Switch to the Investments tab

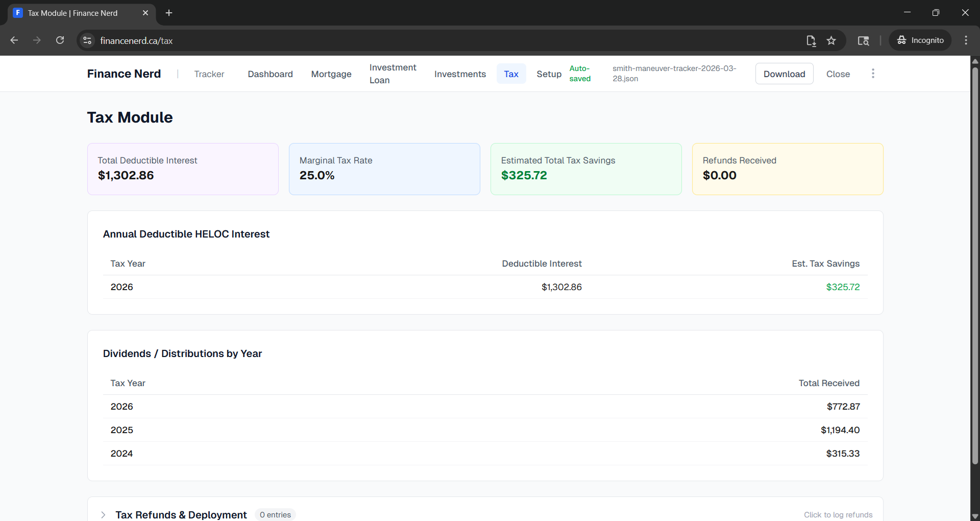click(460, 74)
